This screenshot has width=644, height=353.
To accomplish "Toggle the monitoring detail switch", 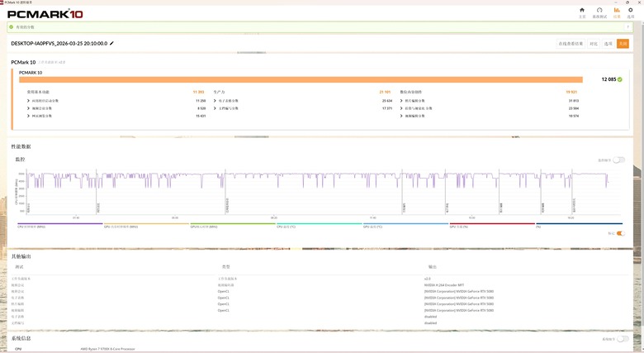I will point(619,160).
